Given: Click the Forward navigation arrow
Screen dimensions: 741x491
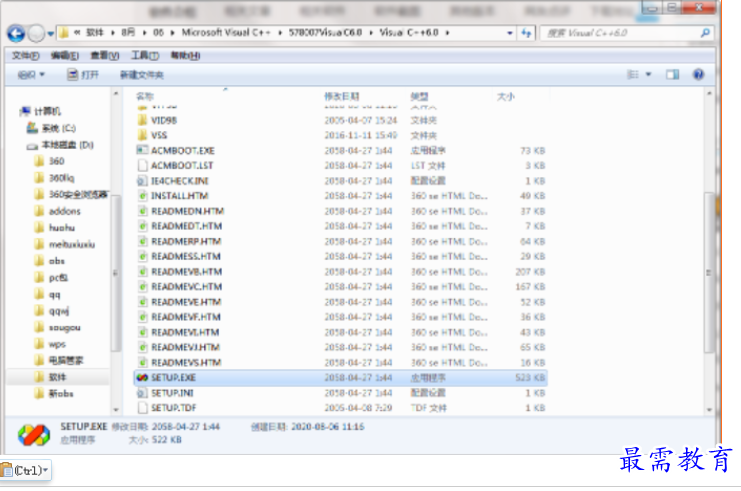Looking at the screenshot, I should point(36,33).
